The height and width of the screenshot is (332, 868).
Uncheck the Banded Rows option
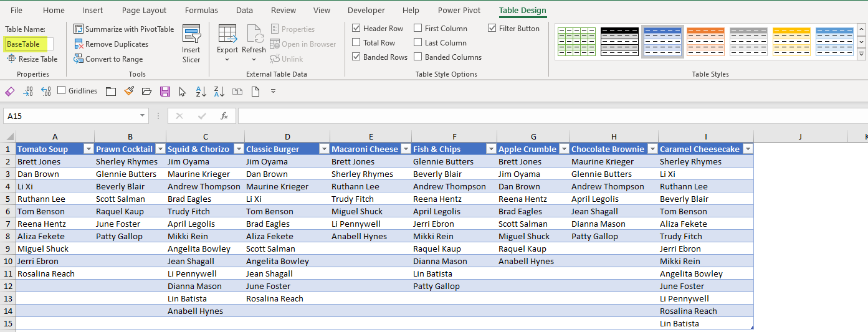point(356,57)
